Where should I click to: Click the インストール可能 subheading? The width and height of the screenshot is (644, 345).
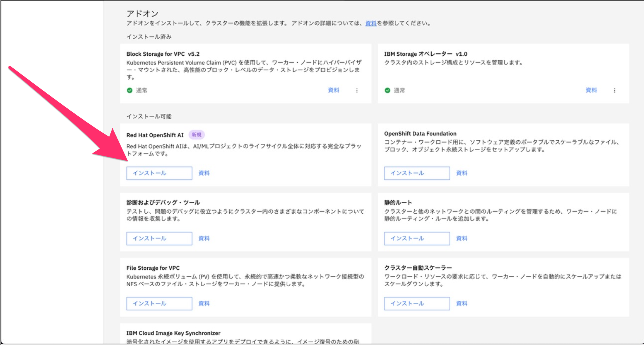[149, 116]
